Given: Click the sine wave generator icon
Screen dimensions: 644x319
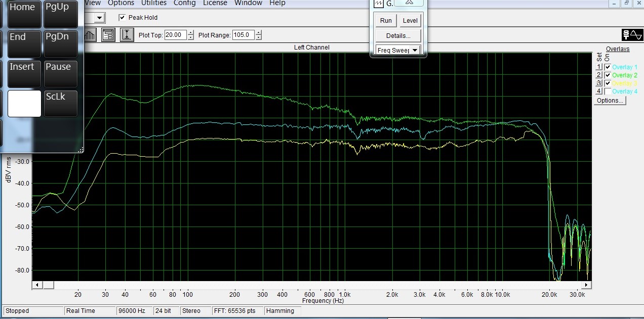Looking at the screenshot, I should [632, 35].
